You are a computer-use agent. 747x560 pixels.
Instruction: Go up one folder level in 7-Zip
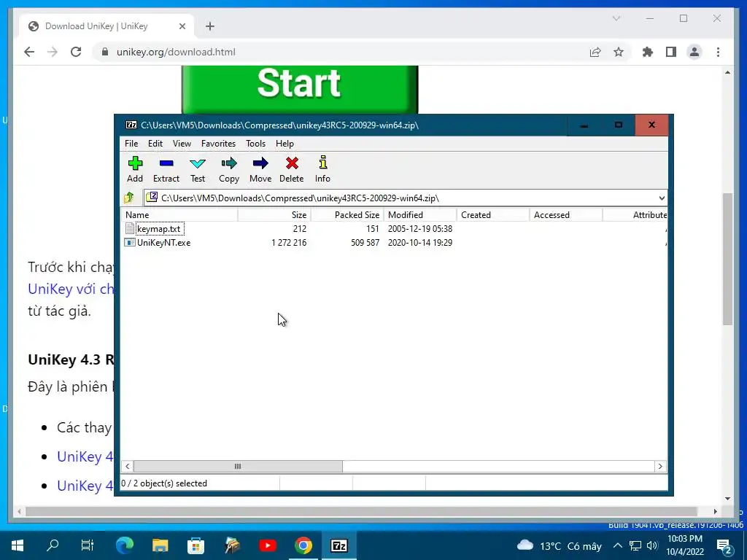tap(129, 198)
